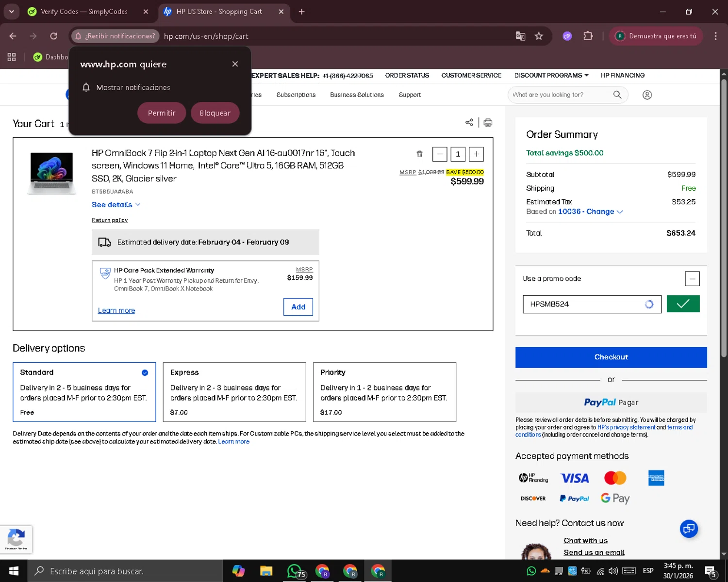This screenshot has height=582, width=728.
Task: Open the 'Demuestra que eres tú' profile button
Action: coord(656,36)
